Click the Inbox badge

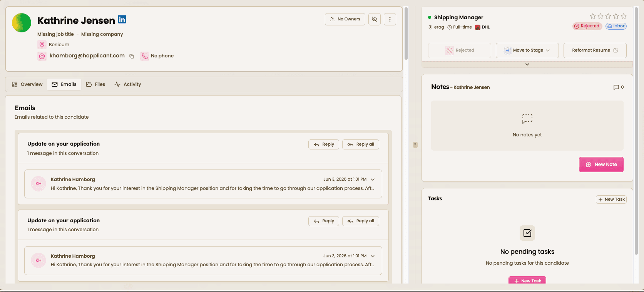coord(616,26)
